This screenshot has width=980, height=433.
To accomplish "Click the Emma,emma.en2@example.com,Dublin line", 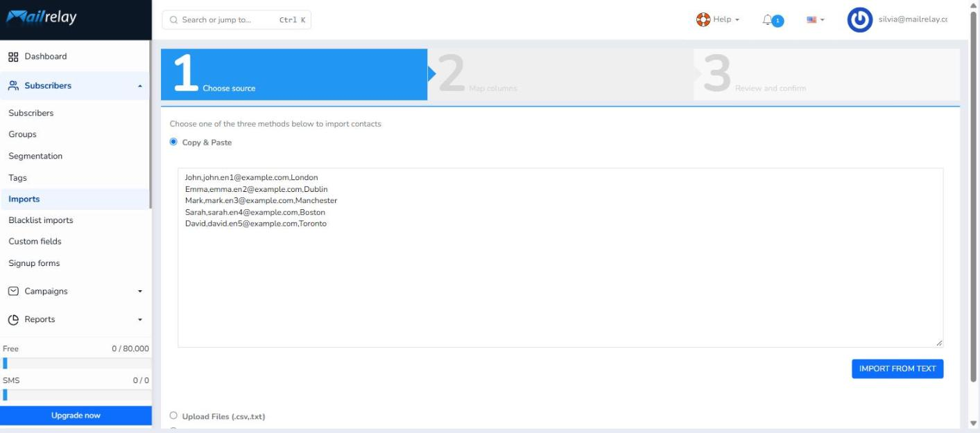I will (256, 189).
